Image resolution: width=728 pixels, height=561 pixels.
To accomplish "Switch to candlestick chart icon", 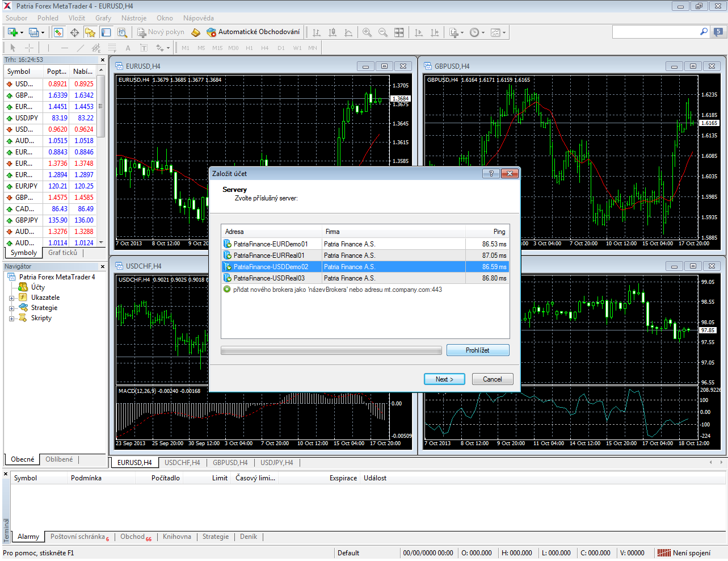I will pyautogui.click(x=333, y=32).
